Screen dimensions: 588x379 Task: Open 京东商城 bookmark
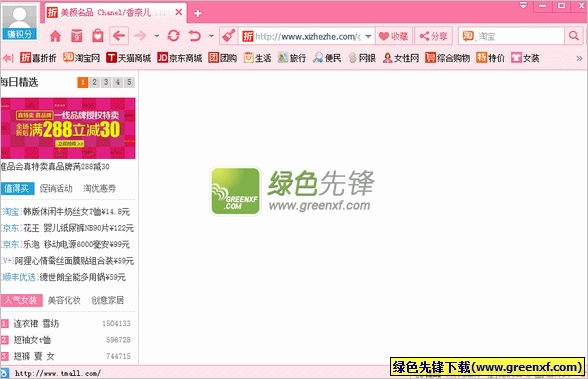pyautogui.click(x=180, y=58)
